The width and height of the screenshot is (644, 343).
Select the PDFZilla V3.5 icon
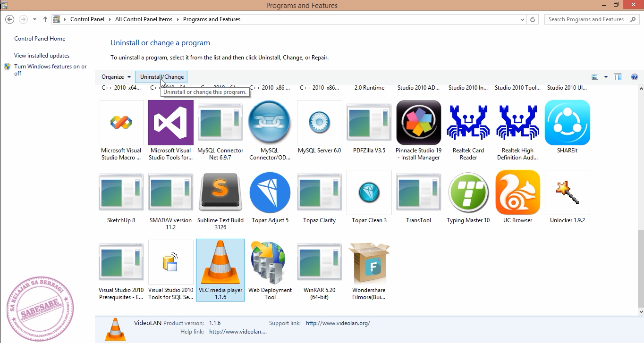(369, 123)
